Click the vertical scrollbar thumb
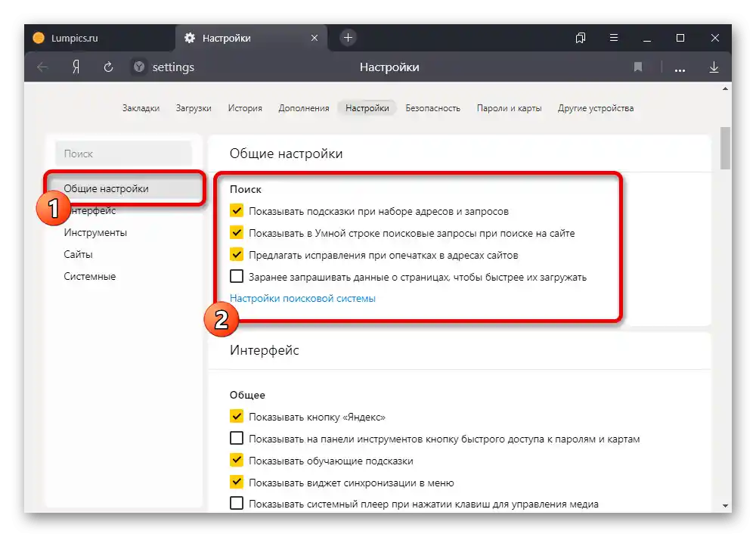This screenshot has height=537, width=756. pos(725,148)
